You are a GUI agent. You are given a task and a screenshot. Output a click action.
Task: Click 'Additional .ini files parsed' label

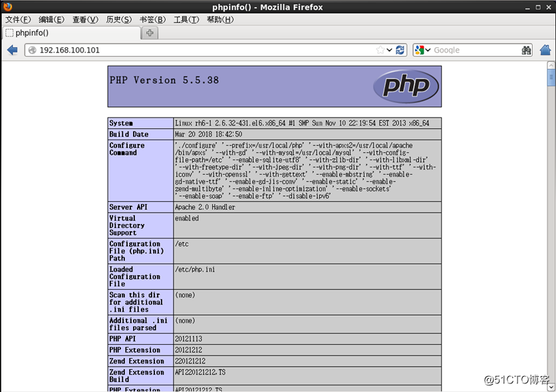tap(138, 324)
